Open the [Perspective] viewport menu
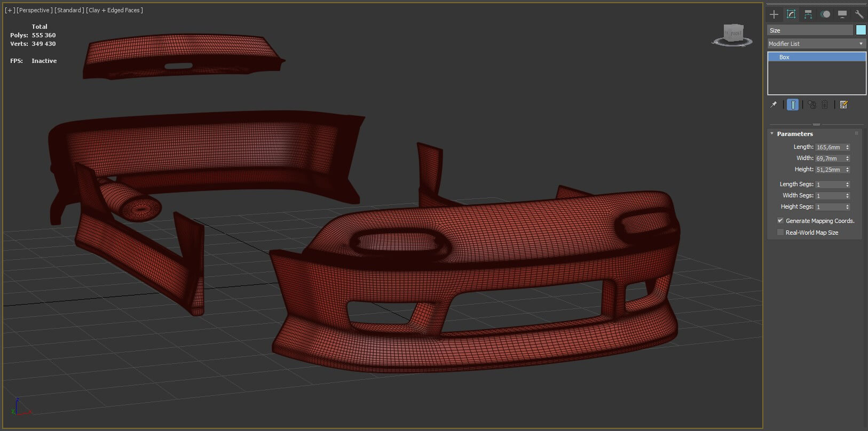 35,10
